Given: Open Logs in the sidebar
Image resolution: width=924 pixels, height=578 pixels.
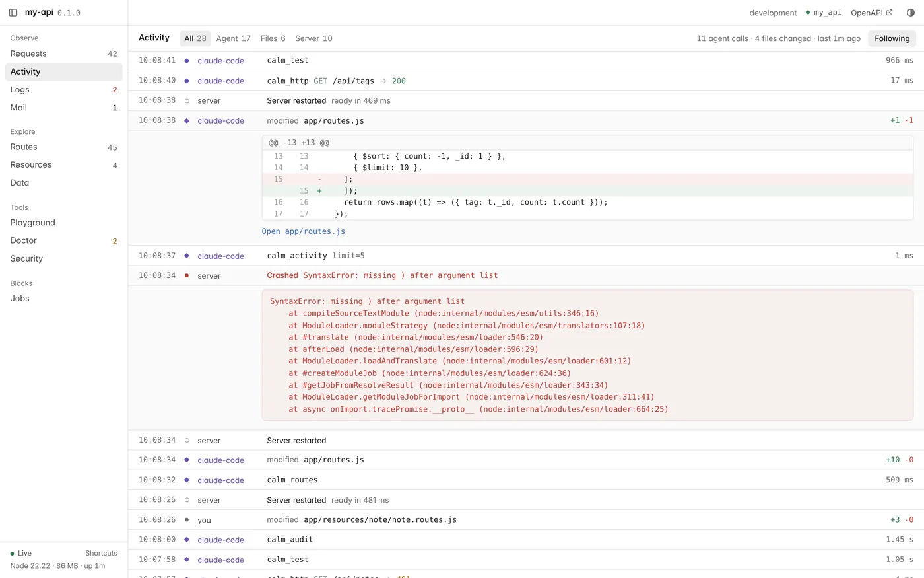Looking at the screenshot, I should 64,89.
